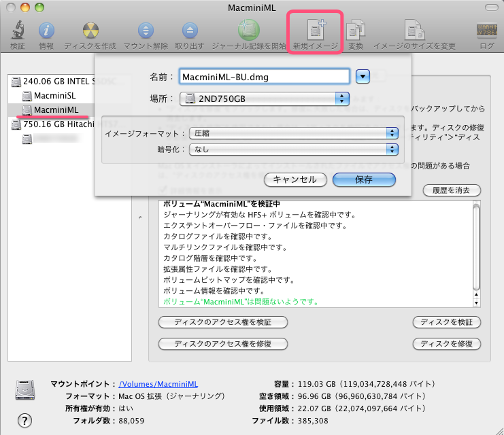The width and height of the screenshot is (504, 435).
Task: Click the Eject (取り出す) icon
Action: click(190, 31)
